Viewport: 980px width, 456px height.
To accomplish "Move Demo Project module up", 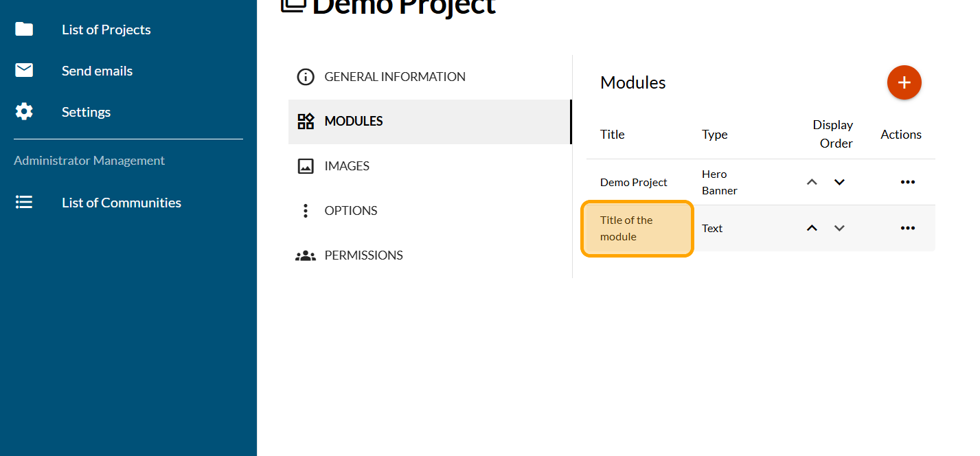I will click(x=812, y=182).
